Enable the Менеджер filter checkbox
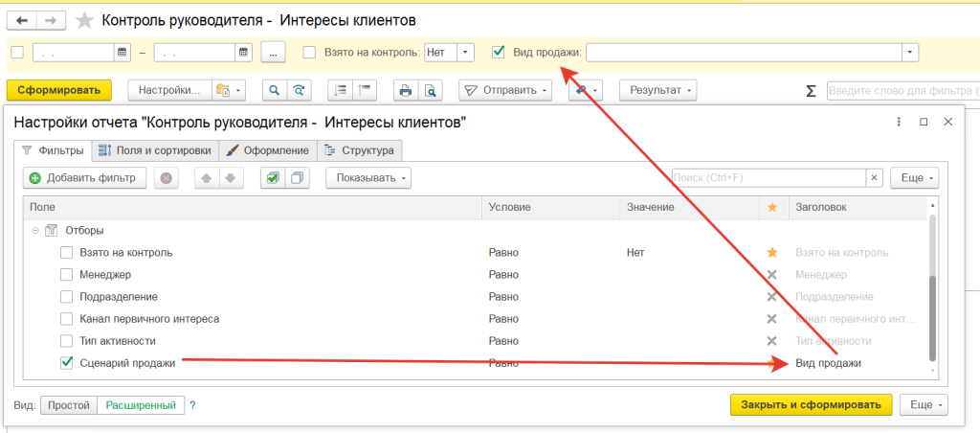 point(67,275)
